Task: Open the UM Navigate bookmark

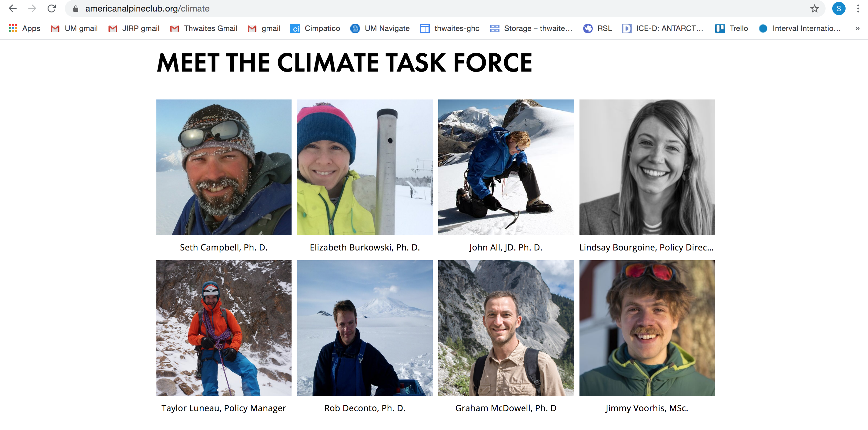Action: (380, 28)
